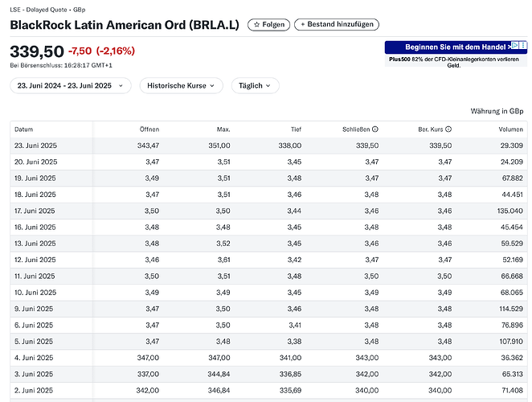Click the info icon next to Ber. Kurs
This screenshot has height=402, width=532.
pyautogui.click(x=448, y=129)
